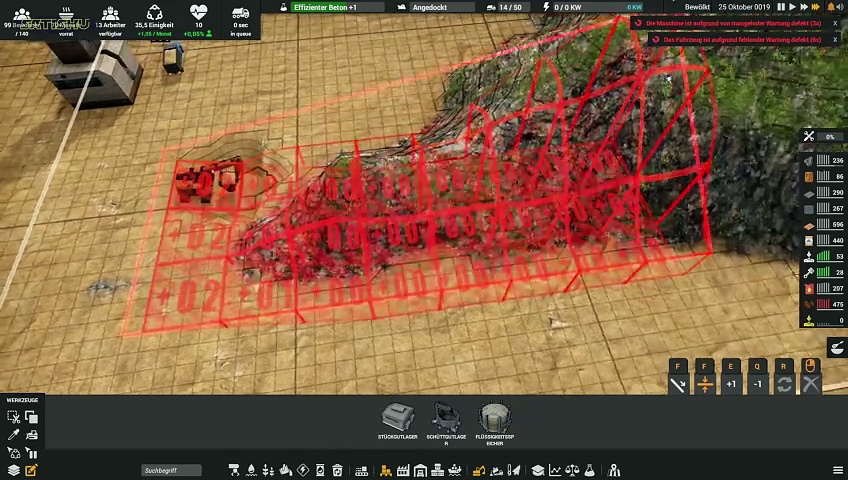Open the notifications bell
The image size is (848, 480).
[x=830, y=7]
